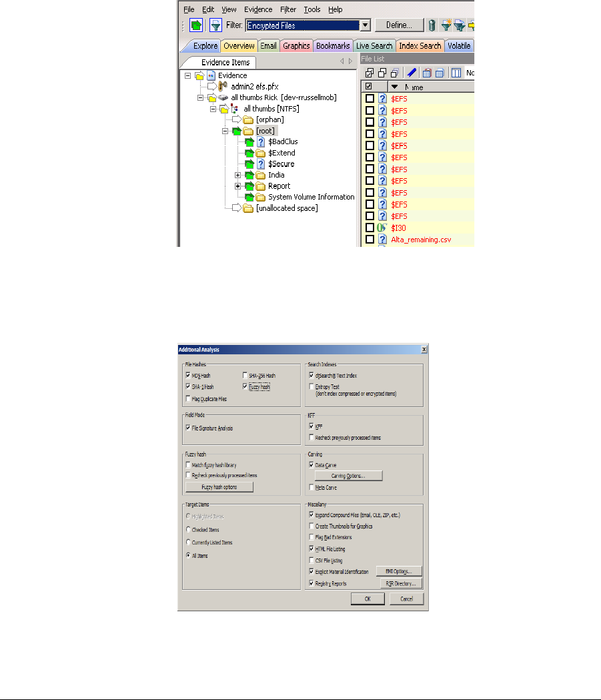601x700 pixels.
Task: Select the Currently Listed Items radio button
Action: (x=188, y=542)
